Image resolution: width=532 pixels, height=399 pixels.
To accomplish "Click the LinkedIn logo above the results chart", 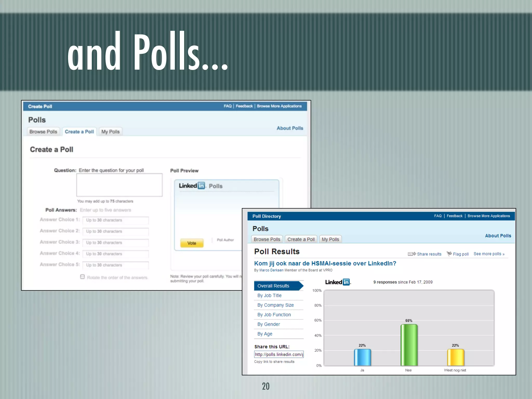I will click(338, 282).
